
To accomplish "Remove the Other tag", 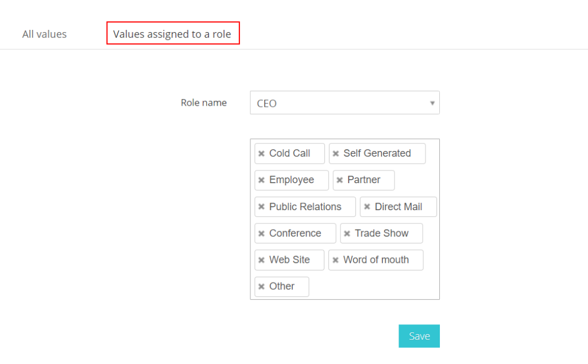I will 261,286.
